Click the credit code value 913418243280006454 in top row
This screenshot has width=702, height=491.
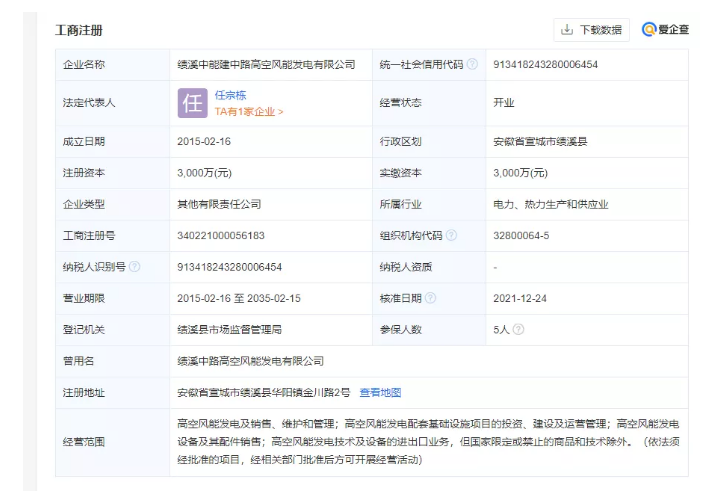click(545, 65)
